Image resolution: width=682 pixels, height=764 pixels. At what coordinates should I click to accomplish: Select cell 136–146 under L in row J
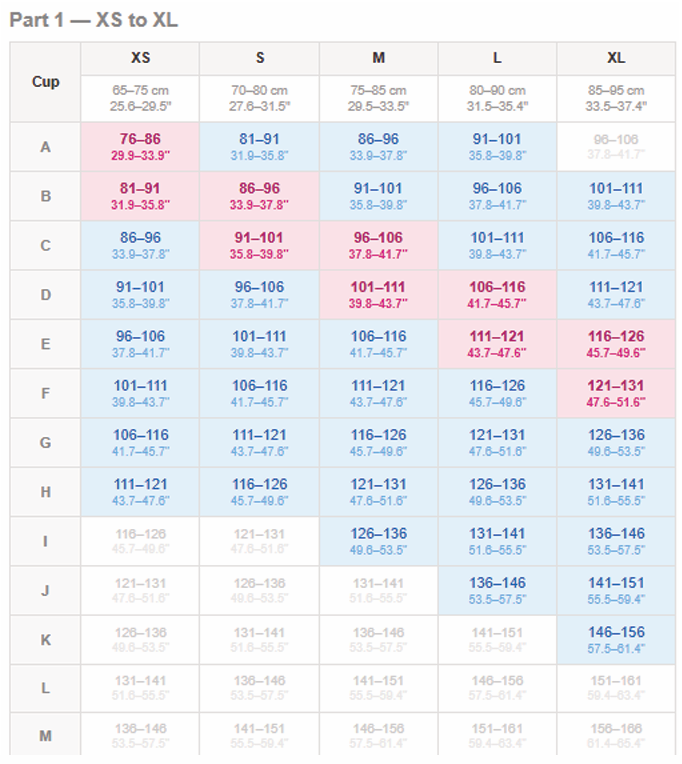point(497,591)
